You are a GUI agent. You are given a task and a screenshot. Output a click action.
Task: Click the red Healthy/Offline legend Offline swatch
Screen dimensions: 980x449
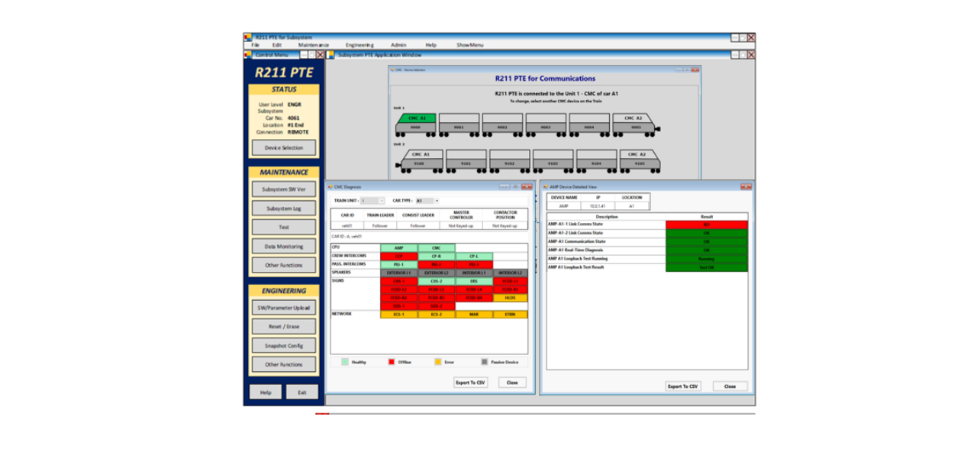(392, 362)
